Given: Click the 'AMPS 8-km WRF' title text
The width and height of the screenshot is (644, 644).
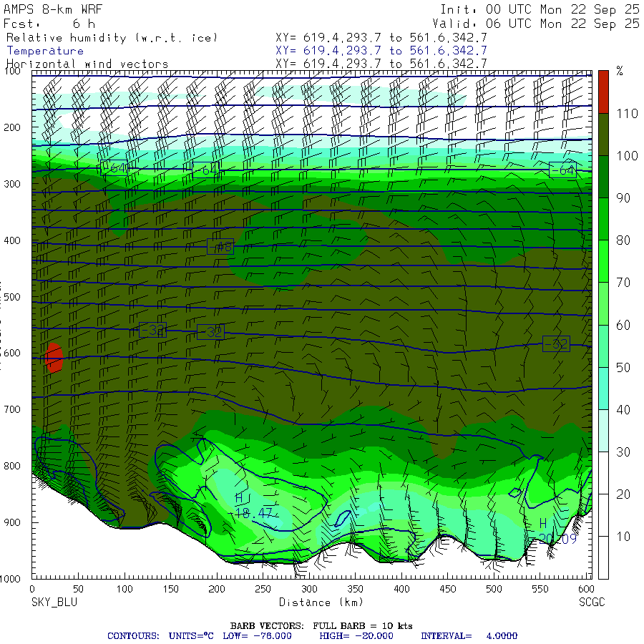Looking at the screenshot, I should pyautogui.click(x=53, y=9).
